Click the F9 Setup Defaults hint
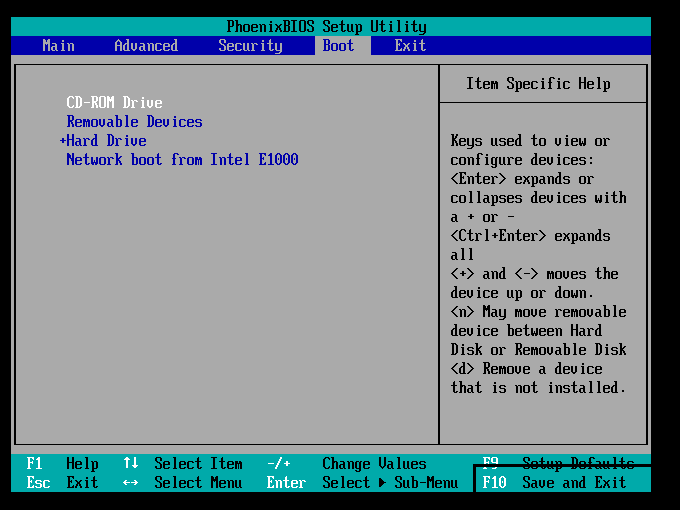The height and width of the screenshot is (510, 680). (558, 463)
